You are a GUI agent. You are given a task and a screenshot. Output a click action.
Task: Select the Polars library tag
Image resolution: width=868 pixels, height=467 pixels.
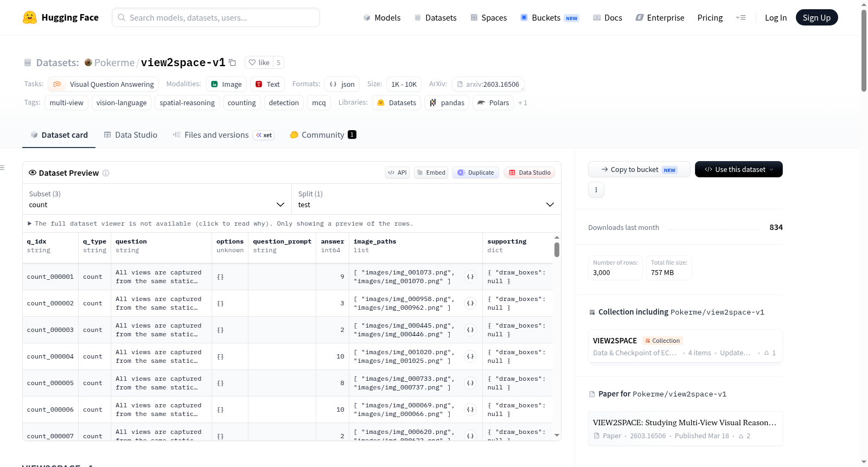[493, 103]
